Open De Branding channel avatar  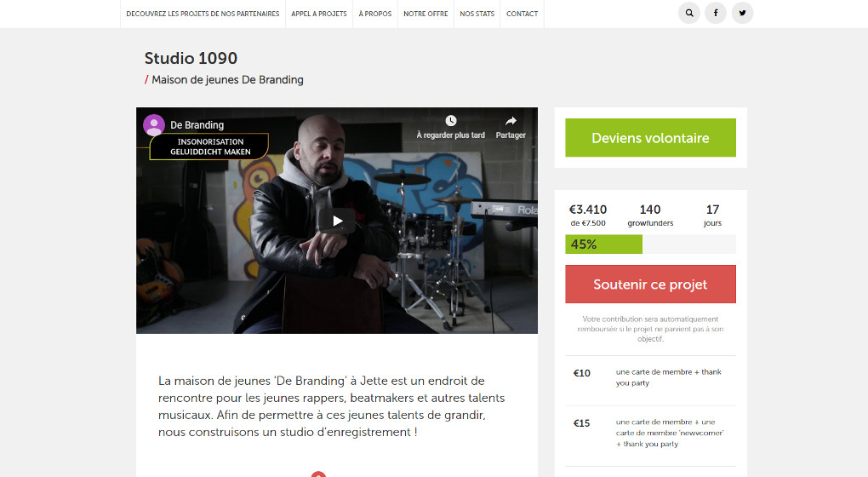[x=154, y=125]
